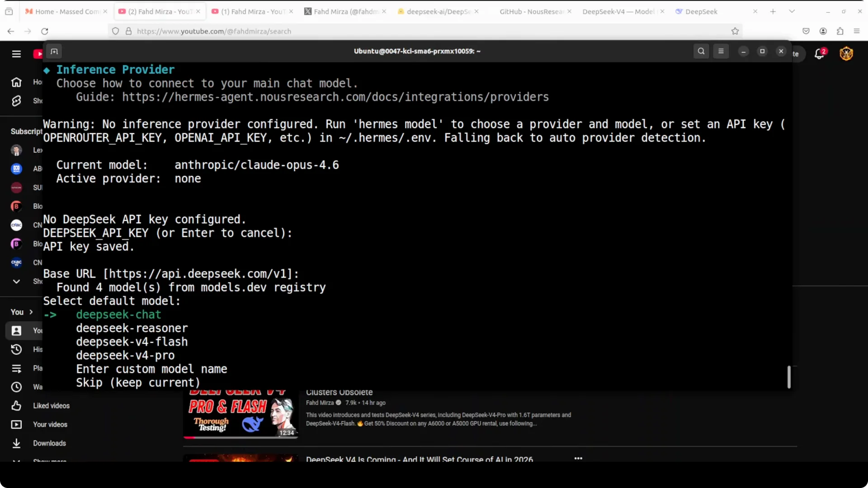This screenshot has width=868, height=488.
Task: Click the terminal new tab icon
Action: [54, 52]
